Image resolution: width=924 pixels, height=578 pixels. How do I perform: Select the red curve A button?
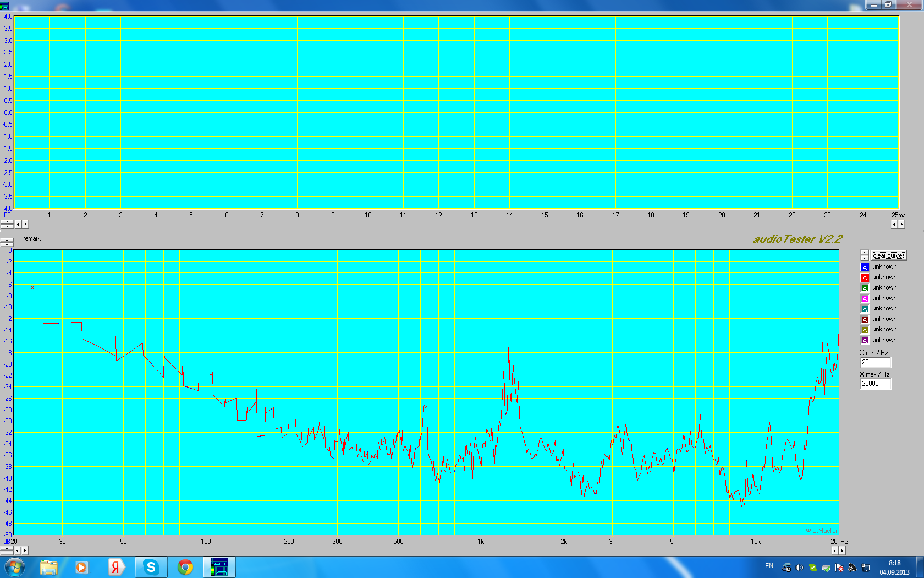tap(865, 277)
